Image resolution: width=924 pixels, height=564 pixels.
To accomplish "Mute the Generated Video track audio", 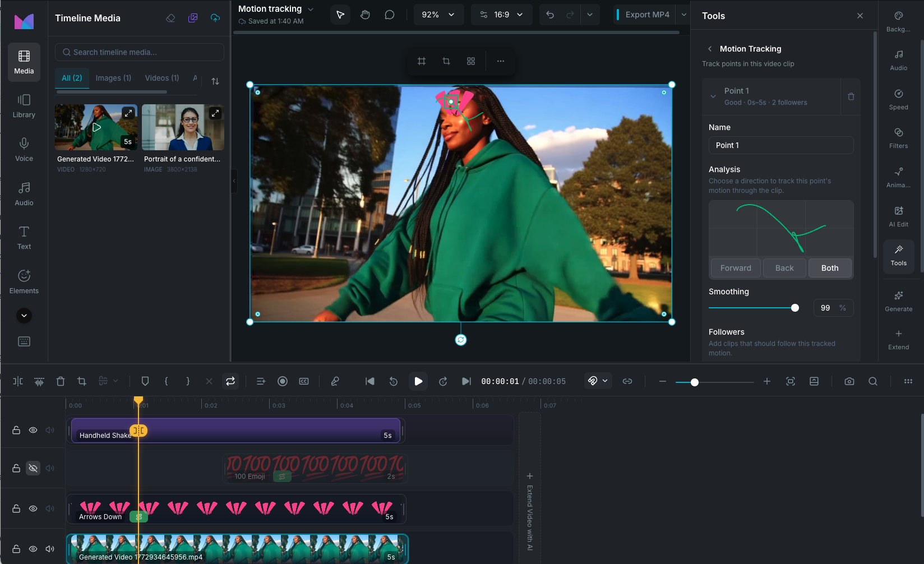I will pos(49,549).
